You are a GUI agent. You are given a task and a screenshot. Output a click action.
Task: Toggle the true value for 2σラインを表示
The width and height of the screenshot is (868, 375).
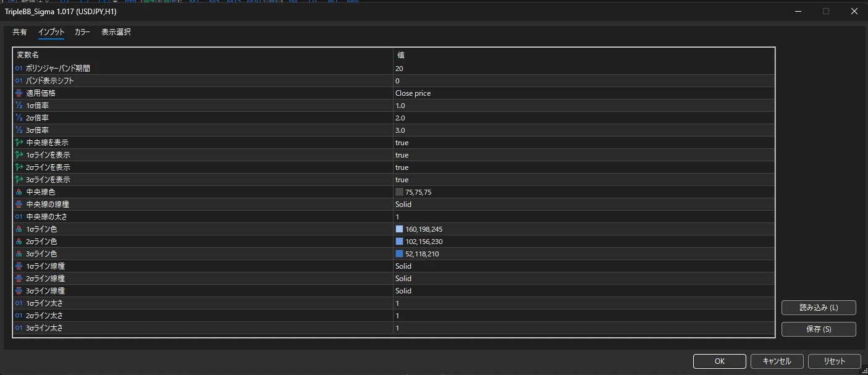(x=402, y=167)
